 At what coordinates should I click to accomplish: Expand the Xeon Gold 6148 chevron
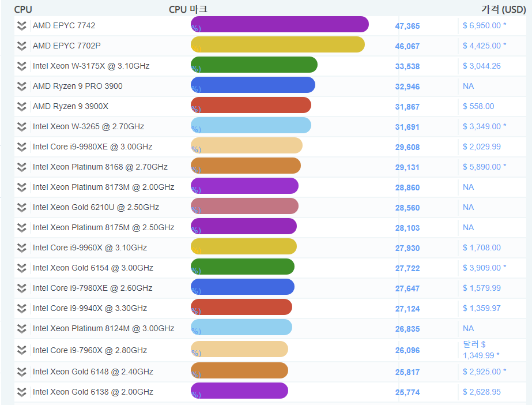22,372
